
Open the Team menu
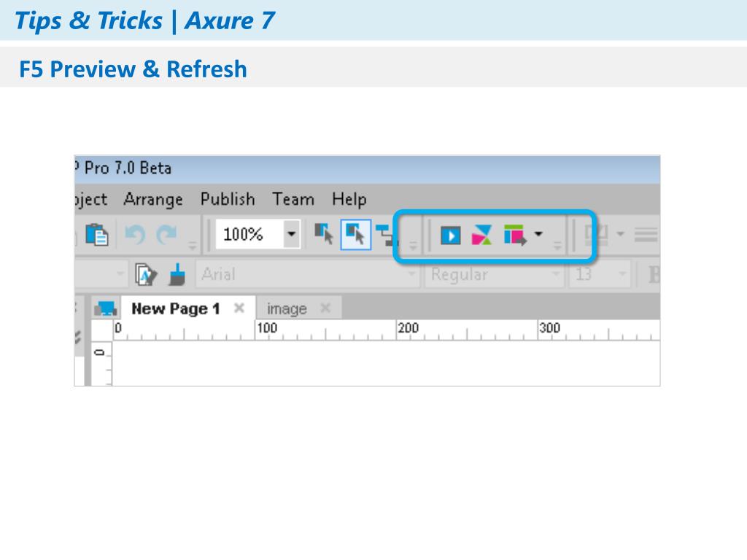293,199
